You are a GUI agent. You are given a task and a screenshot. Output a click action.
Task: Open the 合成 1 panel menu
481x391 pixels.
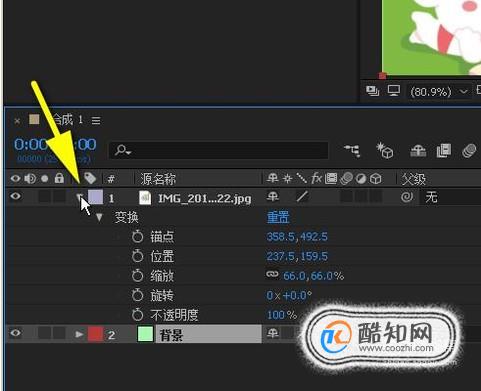(x=96, y=120)
